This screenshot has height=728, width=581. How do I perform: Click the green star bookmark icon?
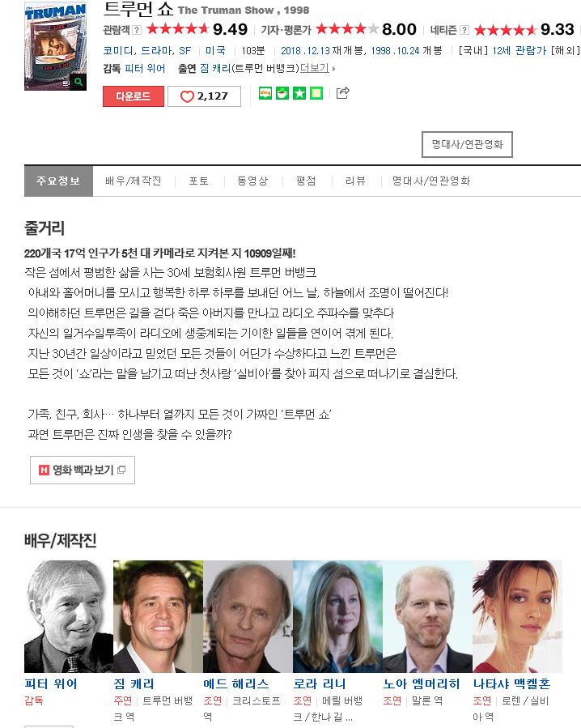click(299, 93)
